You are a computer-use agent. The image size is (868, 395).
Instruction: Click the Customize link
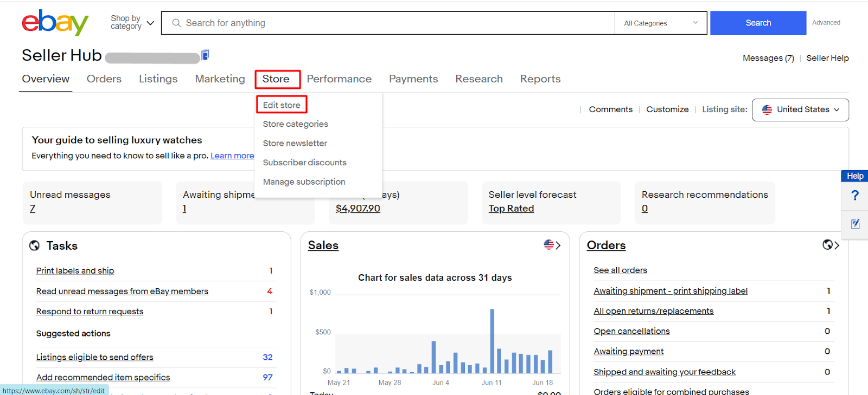point(667,109)
